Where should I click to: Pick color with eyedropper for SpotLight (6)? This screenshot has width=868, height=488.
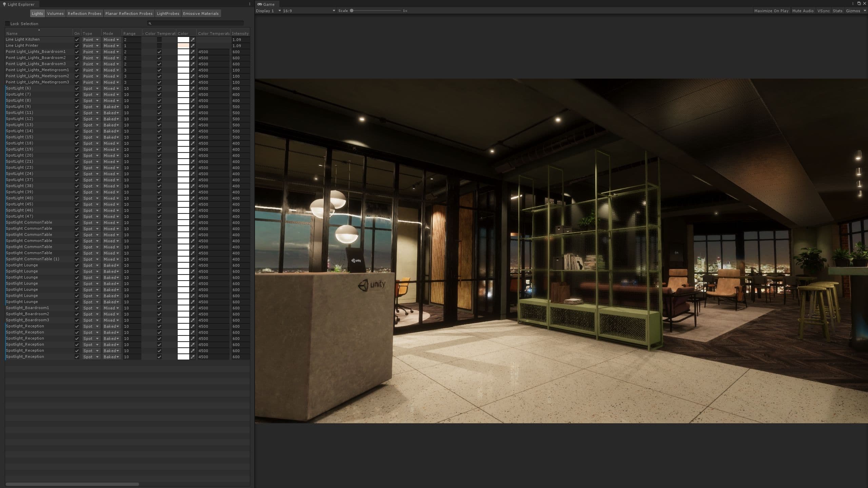[x=193, y=88]
